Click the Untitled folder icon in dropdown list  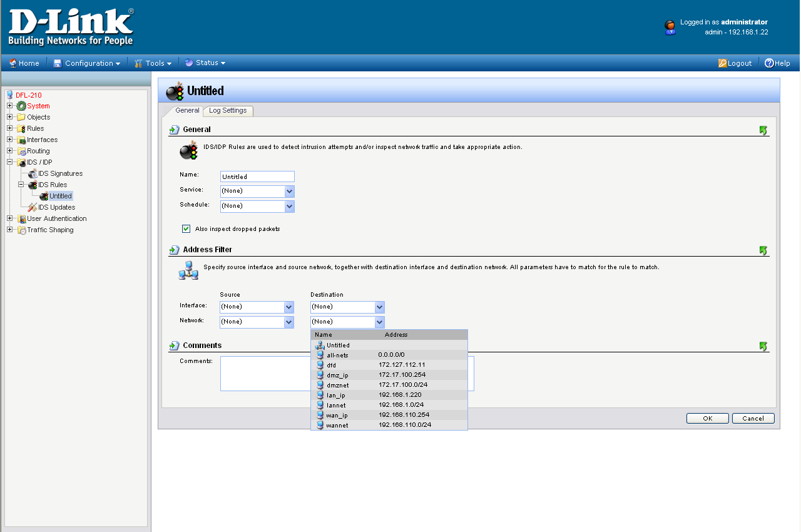320,345
